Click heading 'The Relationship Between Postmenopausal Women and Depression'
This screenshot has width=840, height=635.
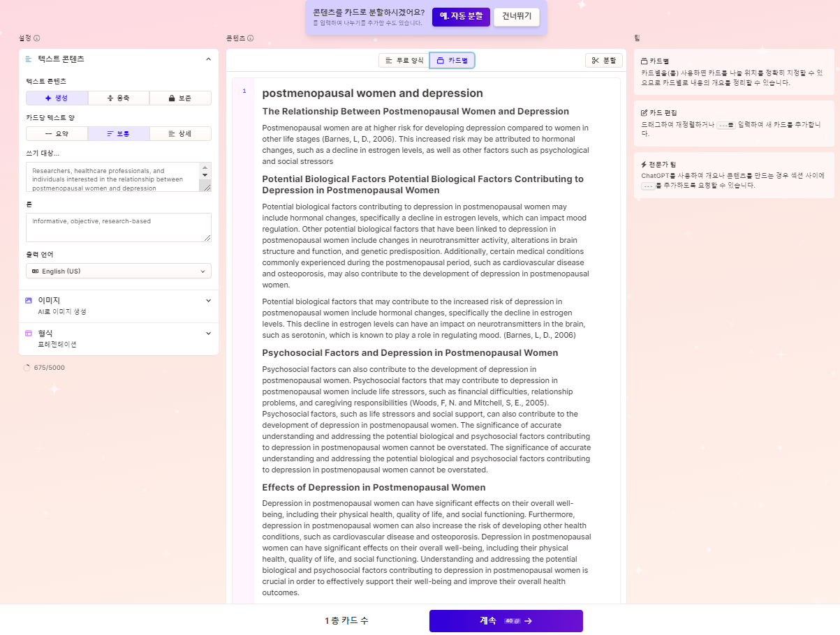click(415, 112)
